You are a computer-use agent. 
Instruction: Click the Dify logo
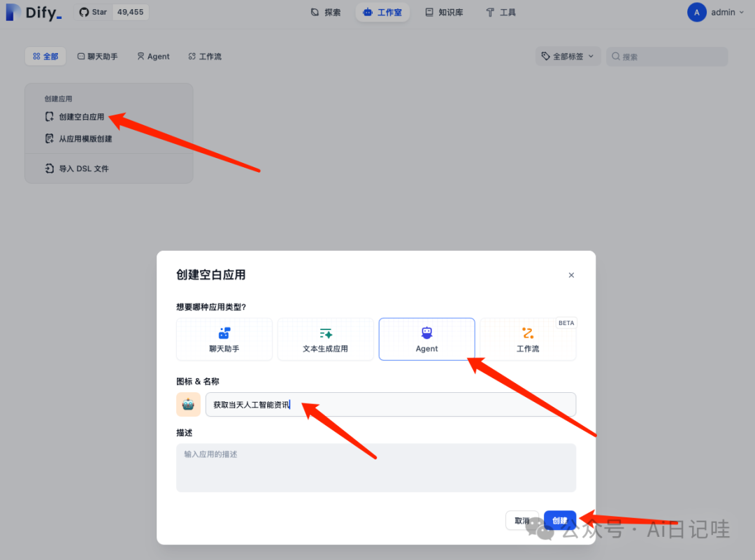pos(31,12)
